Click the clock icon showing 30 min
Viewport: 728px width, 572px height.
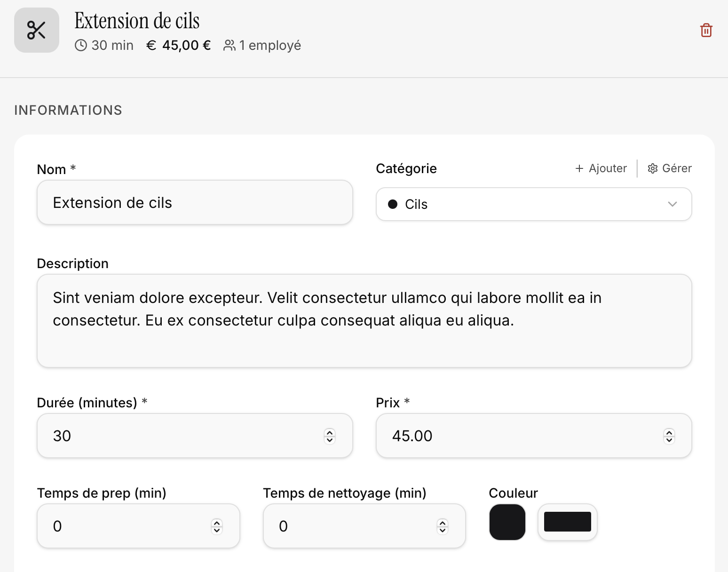point(81,45)
